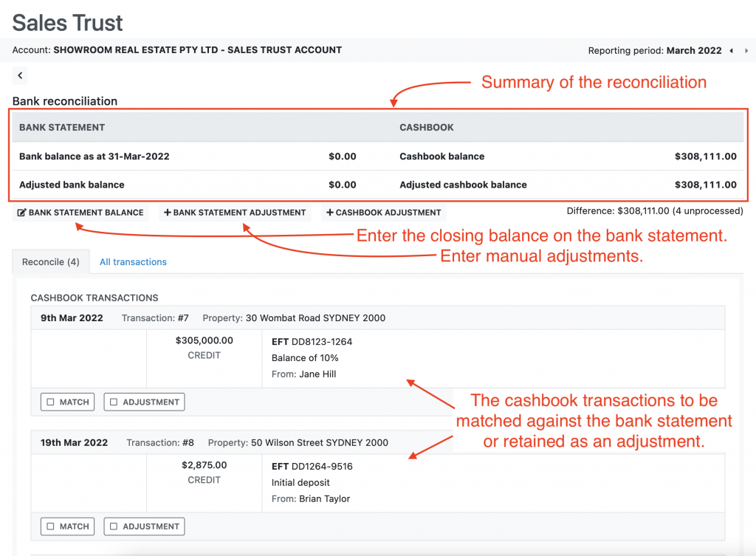
Task: Mark the $2,875.00 transaction as Adjustment
Action: pos(145,526)
